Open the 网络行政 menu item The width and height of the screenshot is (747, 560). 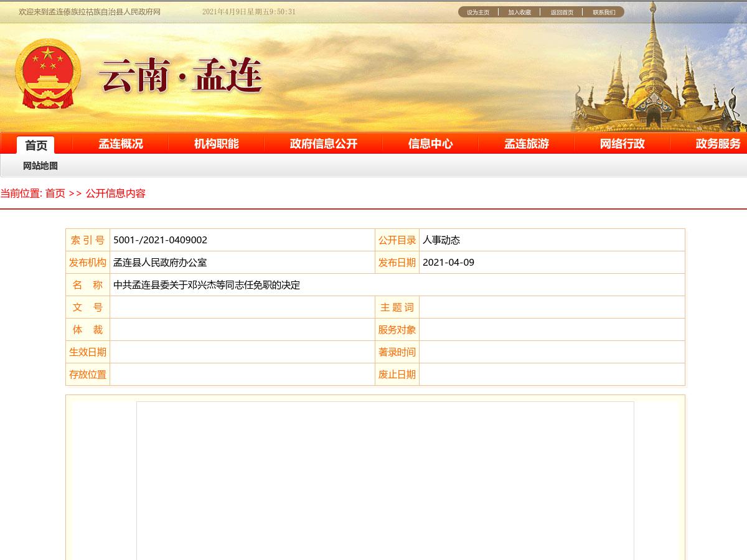click(x=622, y=144)
